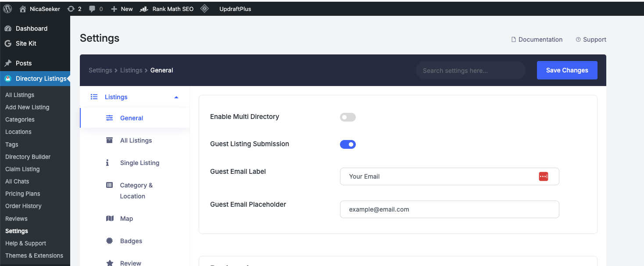The height and width of the screenshot is (266, 644).
Task: Select Directory Builder in sidebar
Action: click(28, 157)
